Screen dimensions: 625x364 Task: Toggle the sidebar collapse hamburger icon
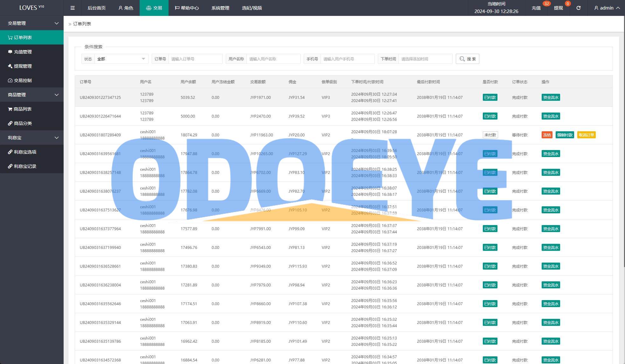[x=73, y=8]
